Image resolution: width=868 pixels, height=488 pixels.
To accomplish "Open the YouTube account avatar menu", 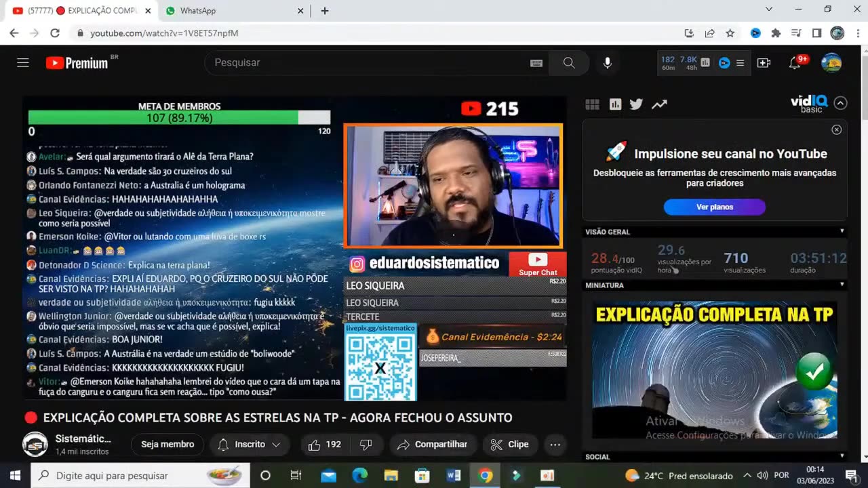I will [x=831, y=63].
